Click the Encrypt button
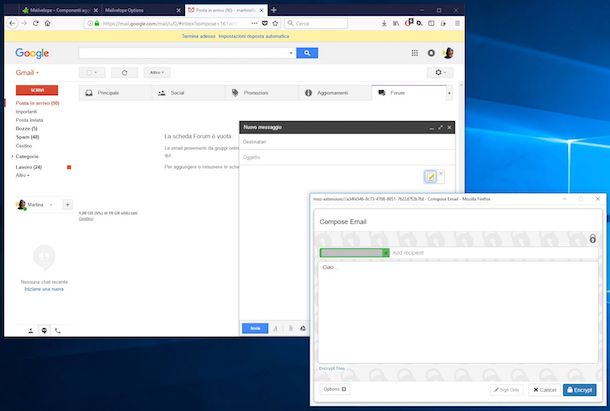The width and height of the screenshot is (610, 411). pos(579,390)
